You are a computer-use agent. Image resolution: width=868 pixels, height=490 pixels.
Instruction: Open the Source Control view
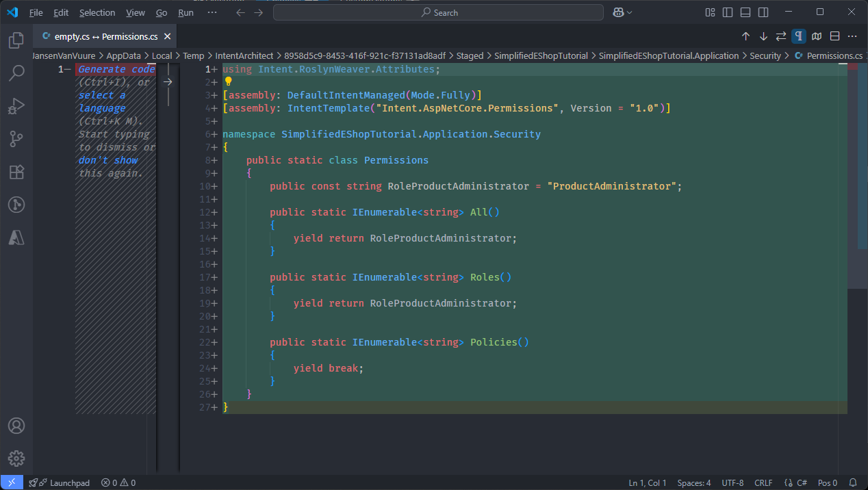16,139
